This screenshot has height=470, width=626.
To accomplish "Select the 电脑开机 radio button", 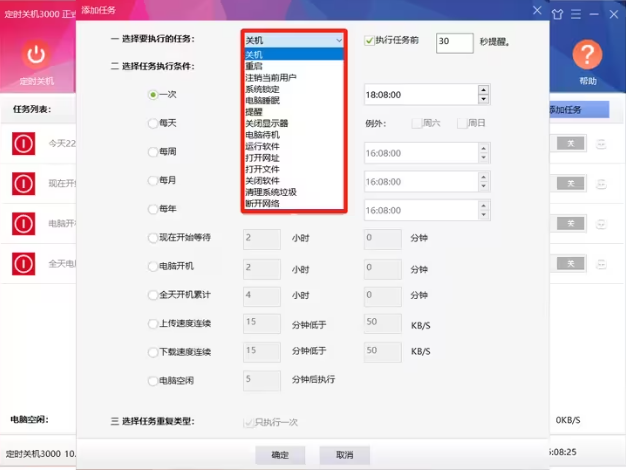I will tap(153, 266).
